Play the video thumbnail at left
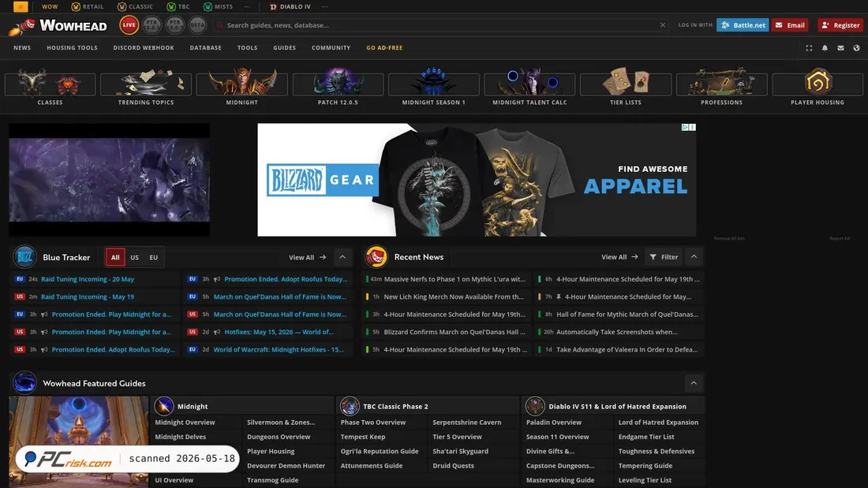The width and height of the screenshot is (868, 488). tap(109, 180)
